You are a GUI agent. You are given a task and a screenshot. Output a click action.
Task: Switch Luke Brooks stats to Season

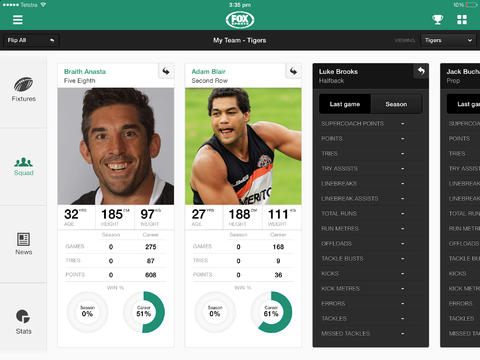click(396, 104)
